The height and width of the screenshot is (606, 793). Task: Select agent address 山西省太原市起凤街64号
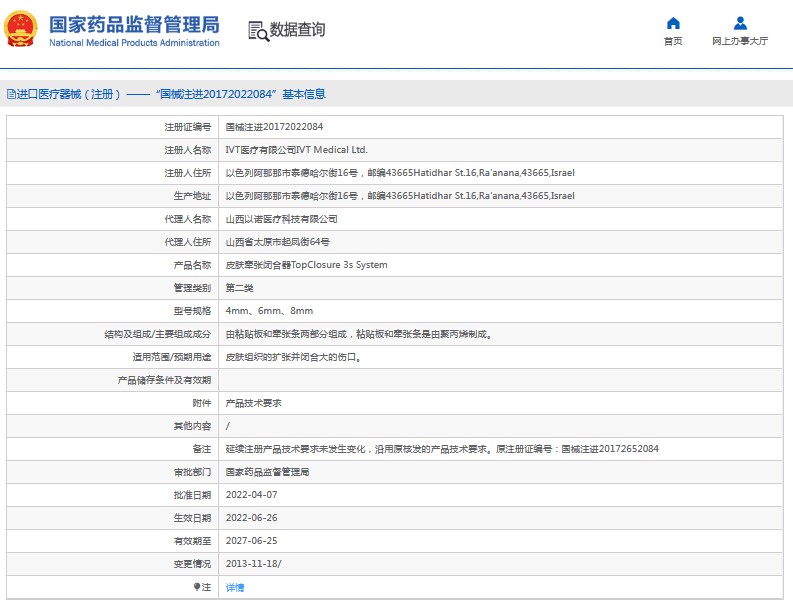click(277, 242)
